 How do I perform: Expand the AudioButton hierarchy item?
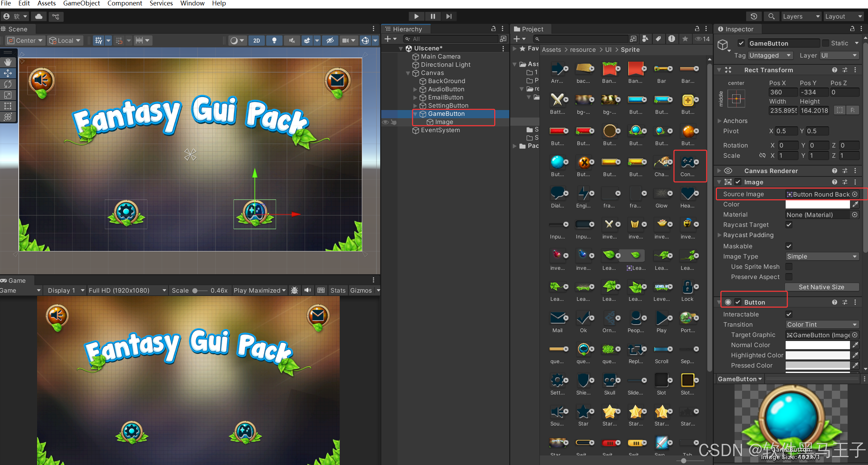pos(415,89)
